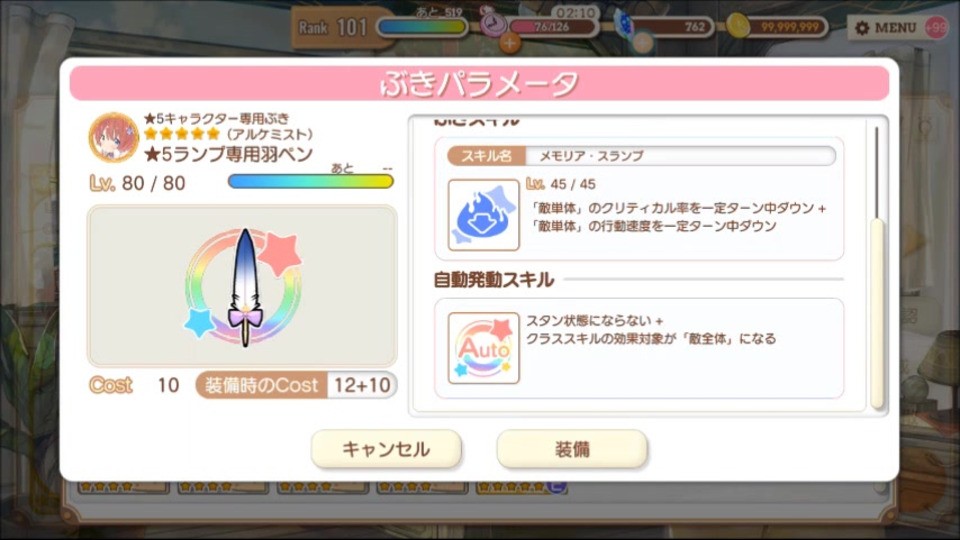Screen dimensions: 960x540
Task: Tap the pink clock stamina icon
Action: (x=491, y=24)
